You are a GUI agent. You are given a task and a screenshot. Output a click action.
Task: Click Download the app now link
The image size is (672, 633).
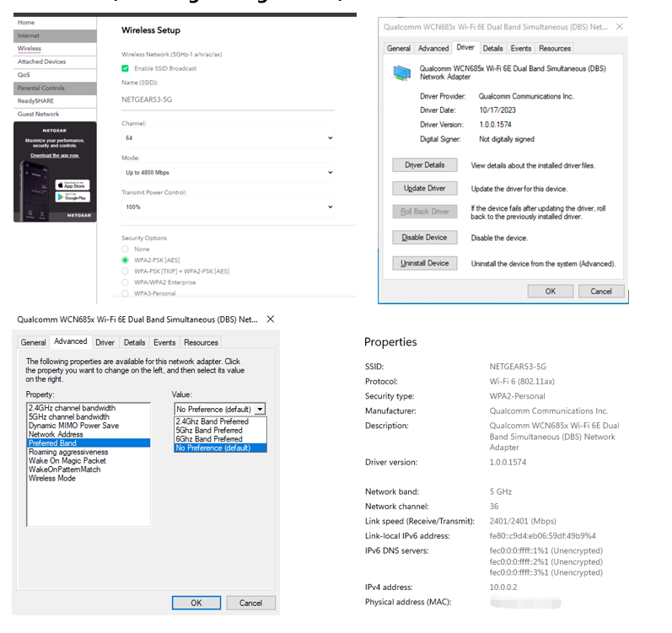[x=55, y=155]
